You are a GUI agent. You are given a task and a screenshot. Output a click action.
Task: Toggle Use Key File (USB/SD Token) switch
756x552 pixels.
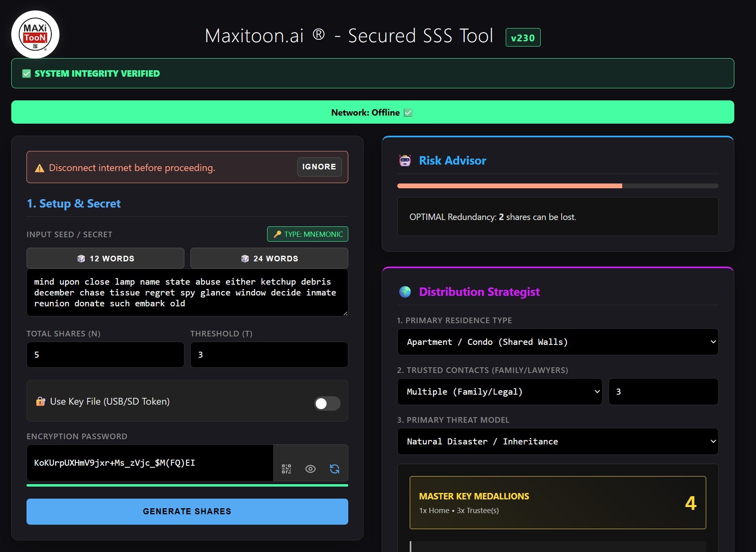click(x=327, y=403)
